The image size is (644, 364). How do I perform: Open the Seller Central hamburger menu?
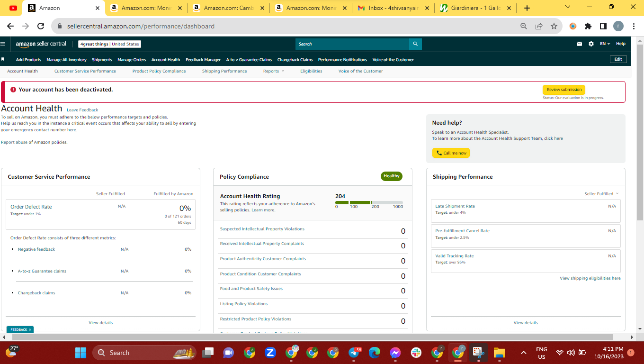click(x=3, y=44)
